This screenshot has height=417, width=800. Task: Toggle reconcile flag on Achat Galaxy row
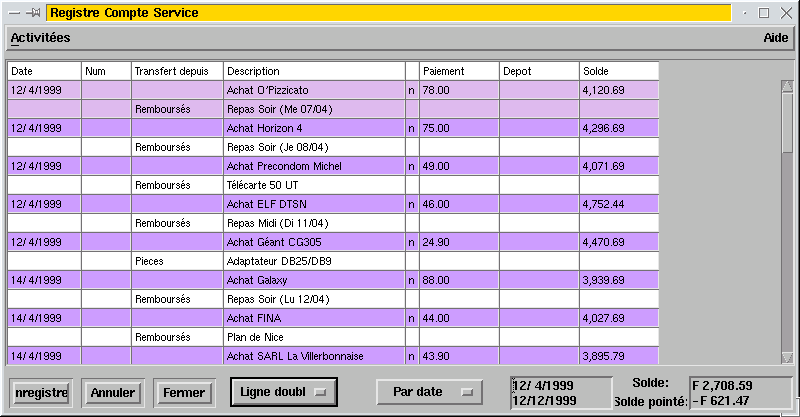coord(411,280)
